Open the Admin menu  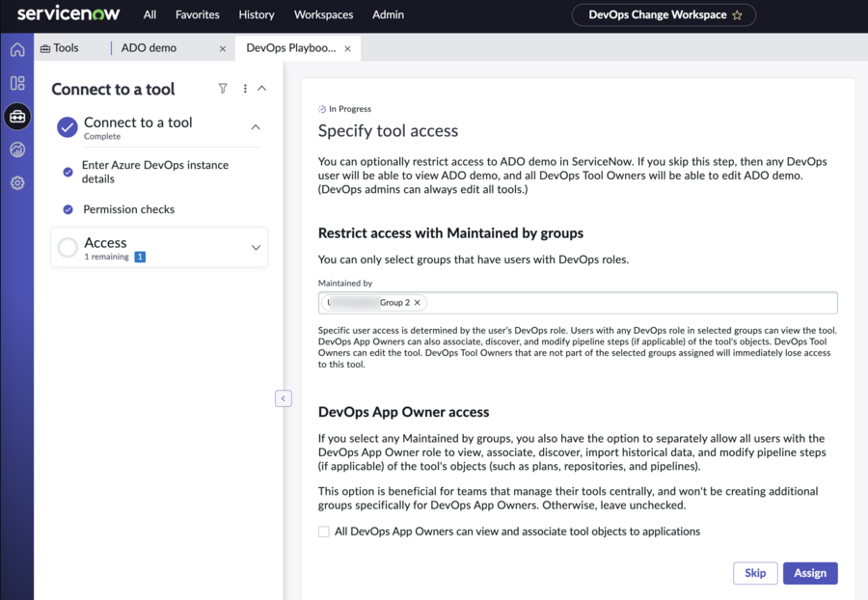point(388,14)
